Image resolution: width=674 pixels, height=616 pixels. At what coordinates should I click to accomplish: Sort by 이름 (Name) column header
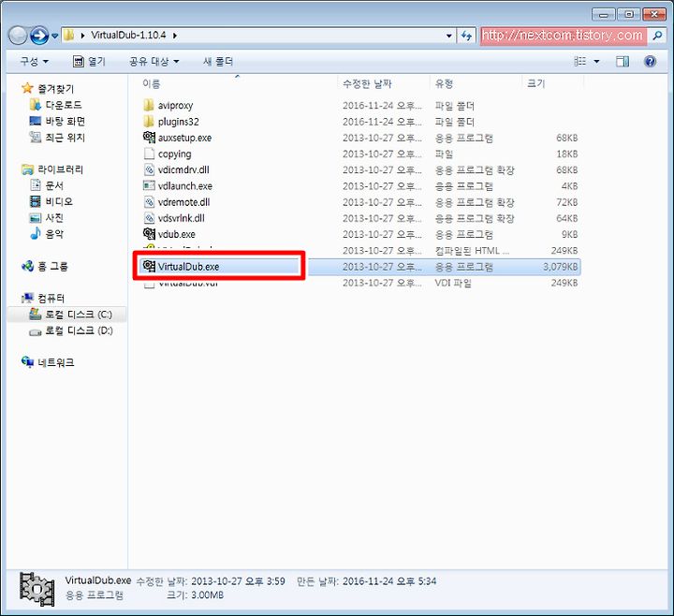coord(151,84)
